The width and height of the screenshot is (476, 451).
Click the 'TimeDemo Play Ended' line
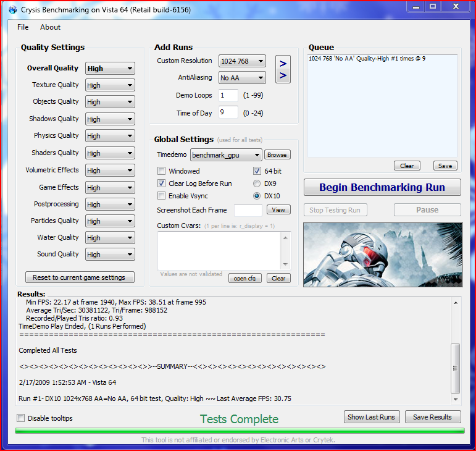point(82,326)
